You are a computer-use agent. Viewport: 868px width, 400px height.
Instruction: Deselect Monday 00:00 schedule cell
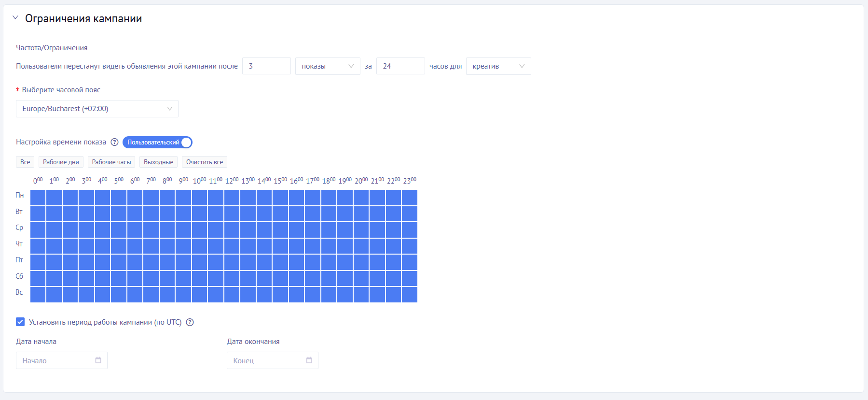click(x=38, y=197)
